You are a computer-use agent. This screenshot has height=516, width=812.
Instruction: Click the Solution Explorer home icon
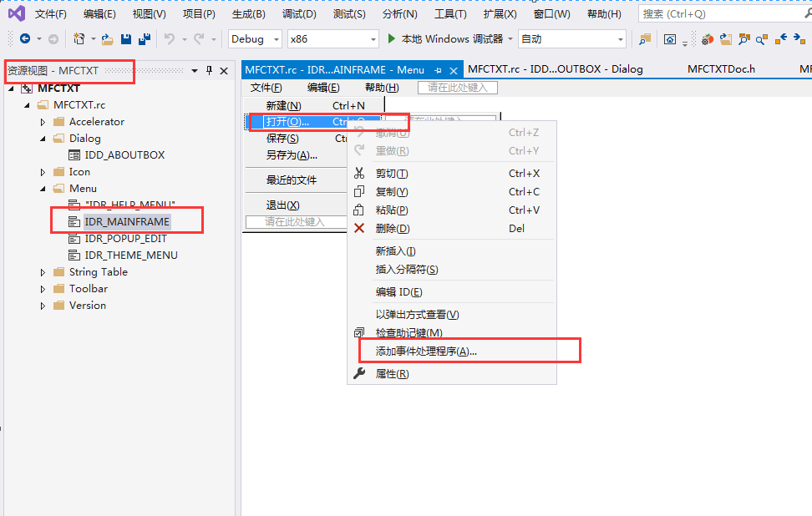[x=671, y=38]
